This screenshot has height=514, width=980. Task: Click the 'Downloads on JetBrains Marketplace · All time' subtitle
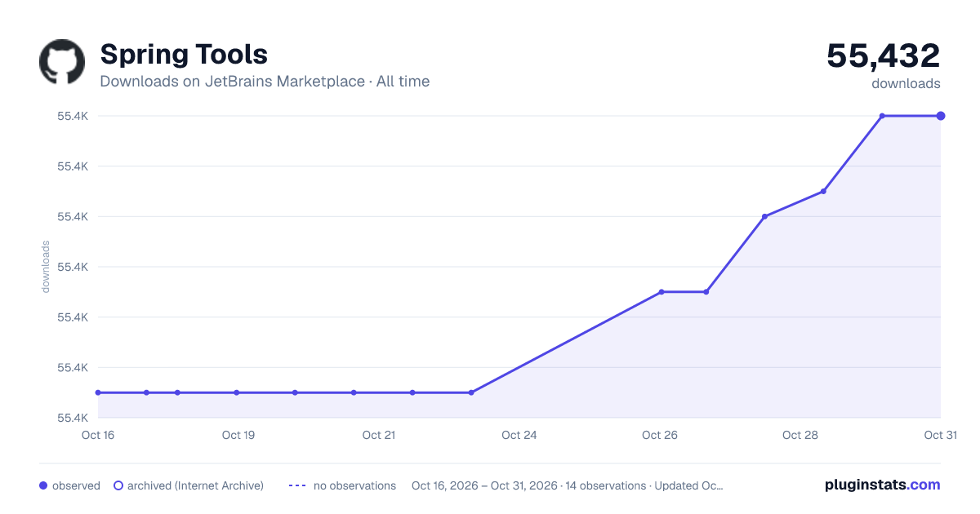(x=265, y=82)
